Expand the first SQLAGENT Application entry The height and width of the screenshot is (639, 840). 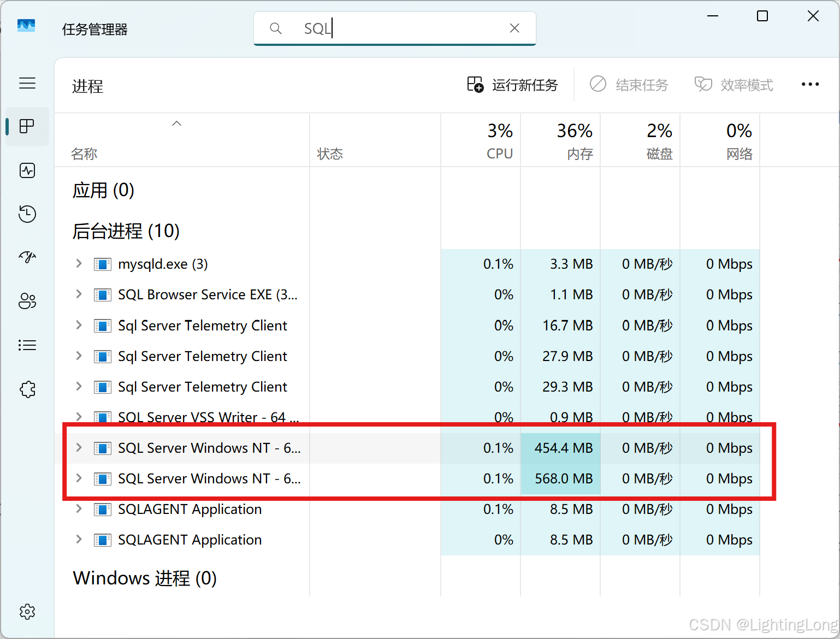[x=79, y=509]
